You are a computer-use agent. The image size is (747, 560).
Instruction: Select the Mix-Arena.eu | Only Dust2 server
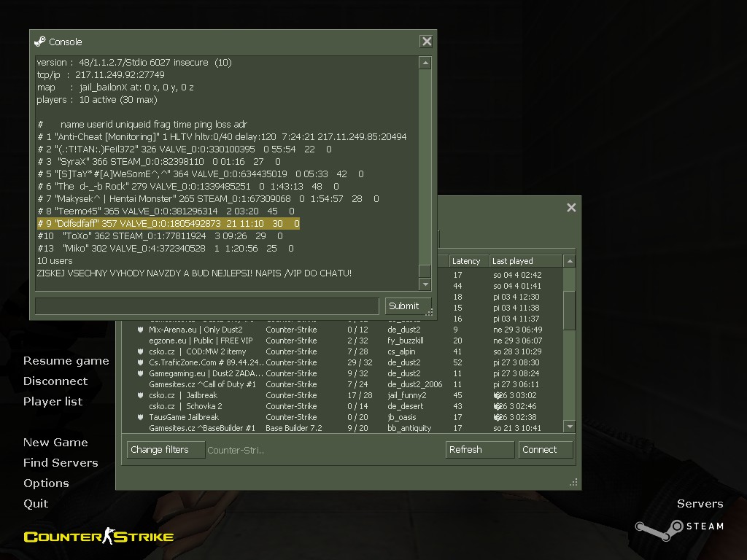343,330
